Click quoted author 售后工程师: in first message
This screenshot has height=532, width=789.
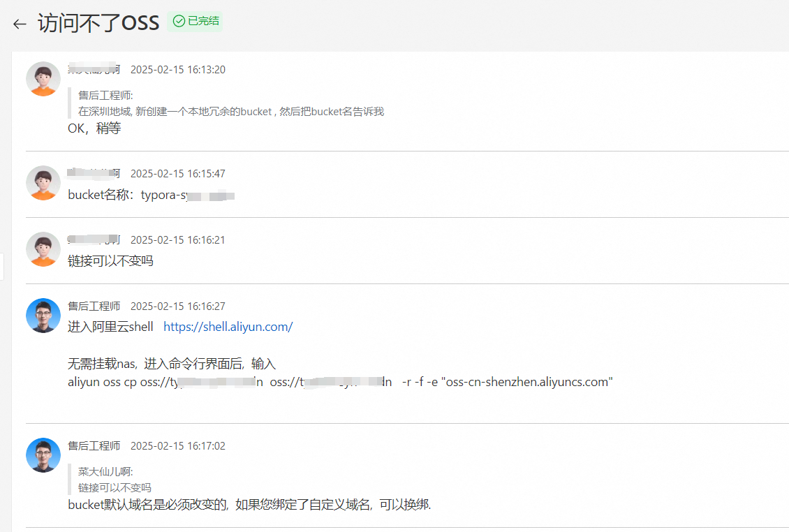105,95
